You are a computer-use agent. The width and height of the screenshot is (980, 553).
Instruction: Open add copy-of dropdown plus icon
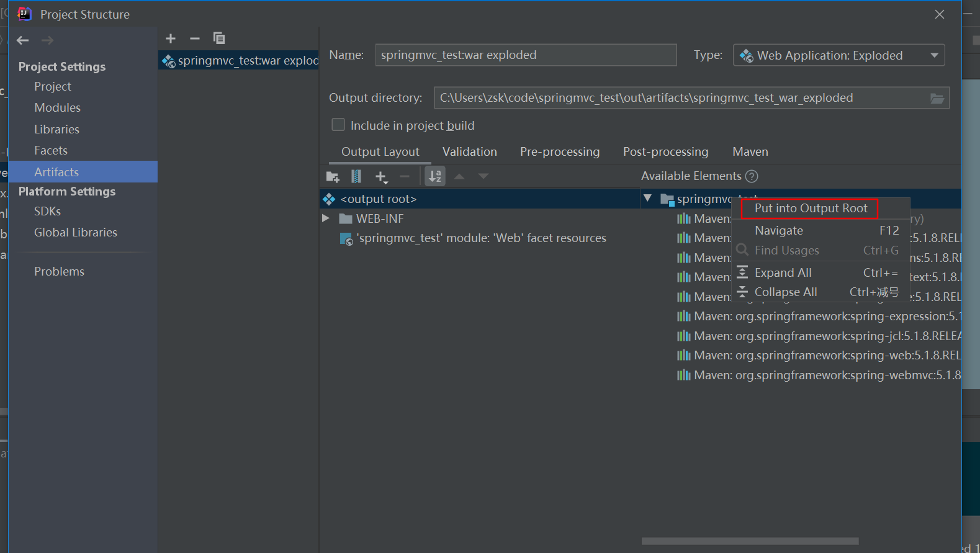pyautogui.click(x=381, y=177)
